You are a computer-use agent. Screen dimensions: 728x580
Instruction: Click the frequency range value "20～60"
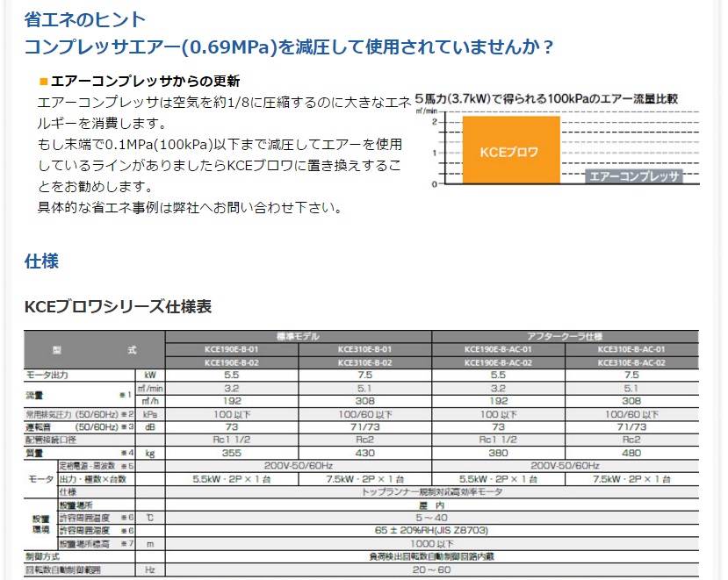432,569
